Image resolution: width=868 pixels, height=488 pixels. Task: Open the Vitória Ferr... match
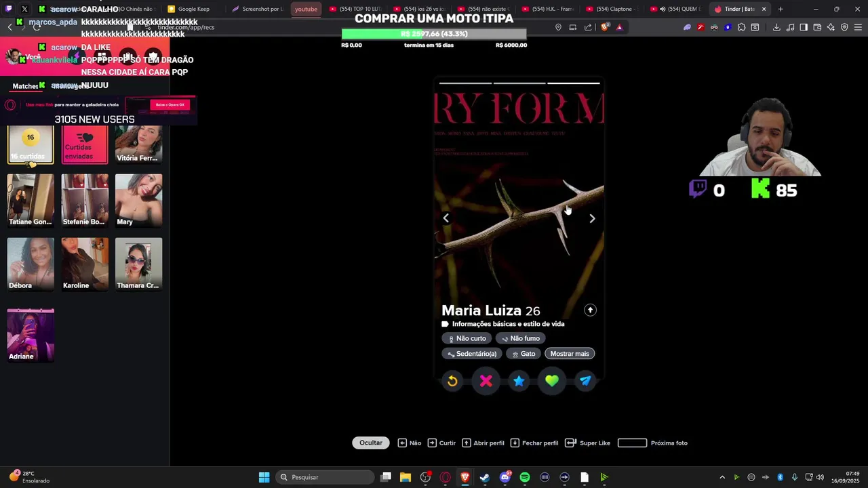[138, 144]
